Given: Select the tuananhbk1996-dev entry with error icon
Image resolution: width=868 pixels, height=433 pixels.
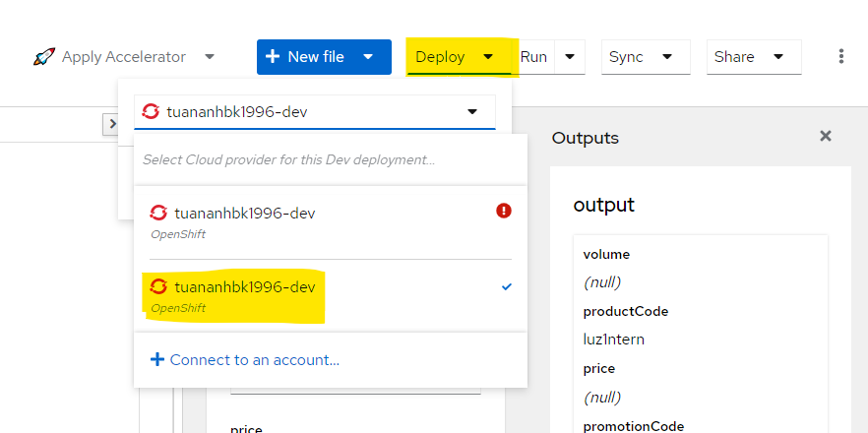Looking at the screenshot, I should [x=330, y=222].
